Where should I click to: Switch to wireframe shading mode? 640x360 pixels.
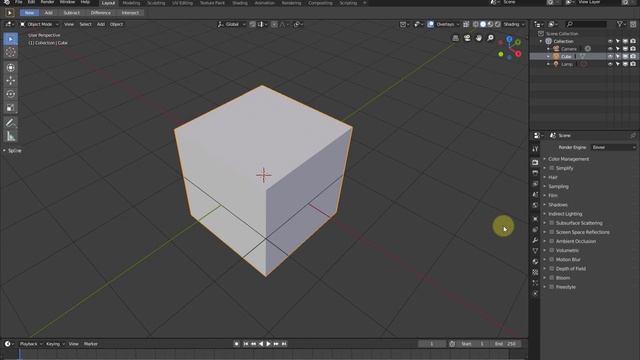476,24
